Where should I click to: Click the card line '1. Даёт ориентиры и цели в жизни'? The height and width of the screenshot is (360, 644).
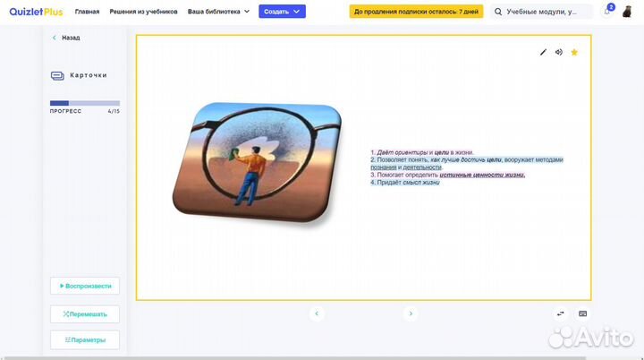coord(422,152)
